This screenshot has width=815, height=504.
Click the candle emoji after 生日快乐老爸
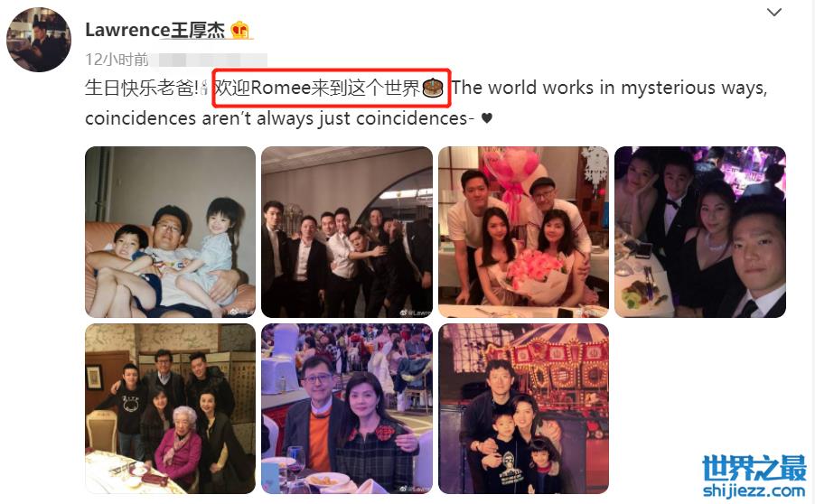(204, 88)
